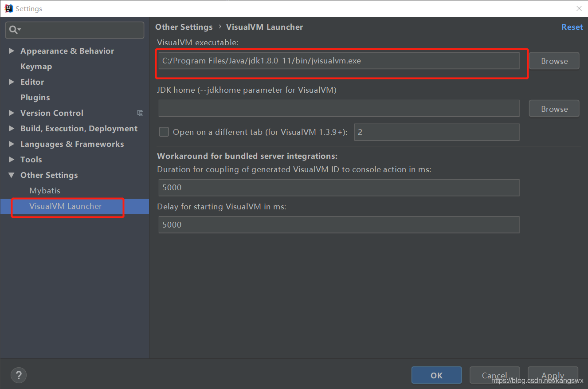
Task: Expand Languages & Frameworks arrow
Action: click(12, 144)
